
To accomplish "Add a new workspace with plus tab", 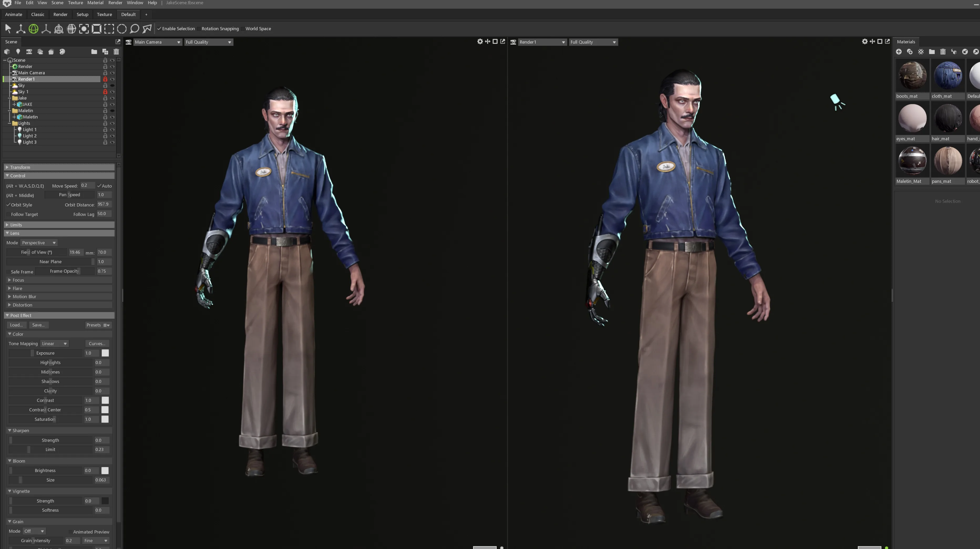I will click(x=146, y=14).
